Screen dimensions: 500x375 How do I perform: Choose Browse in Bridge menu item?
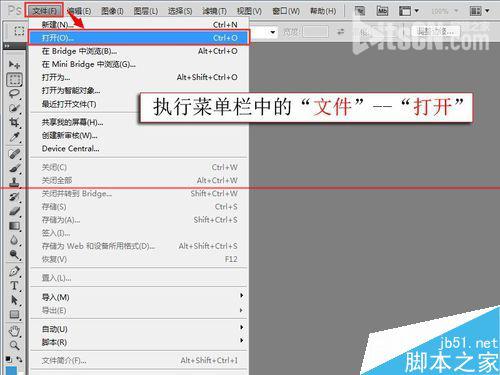[139, 51]
